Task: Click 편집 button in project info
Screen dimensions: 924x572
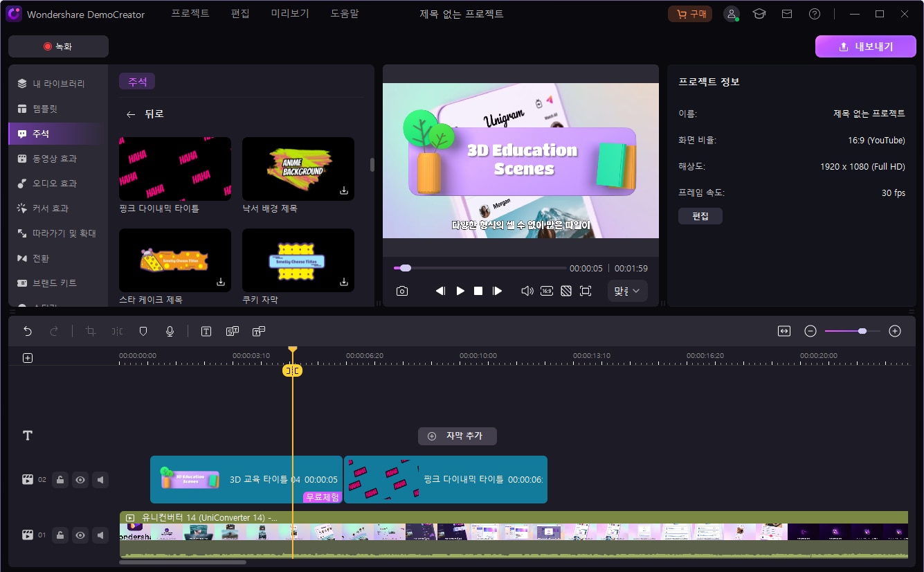Action: 700,216
